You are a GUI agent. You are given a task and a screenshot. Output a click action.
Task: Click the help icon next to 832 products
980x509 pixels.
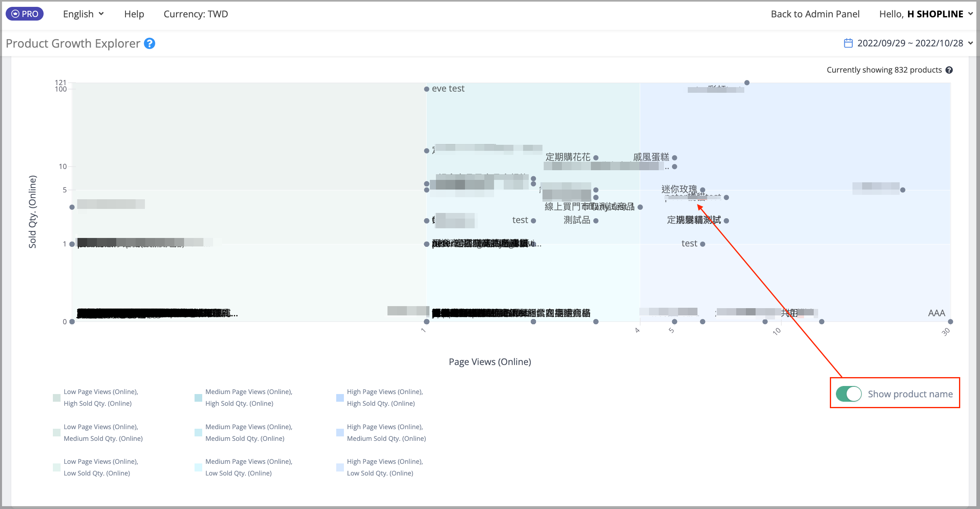(949, 70)
